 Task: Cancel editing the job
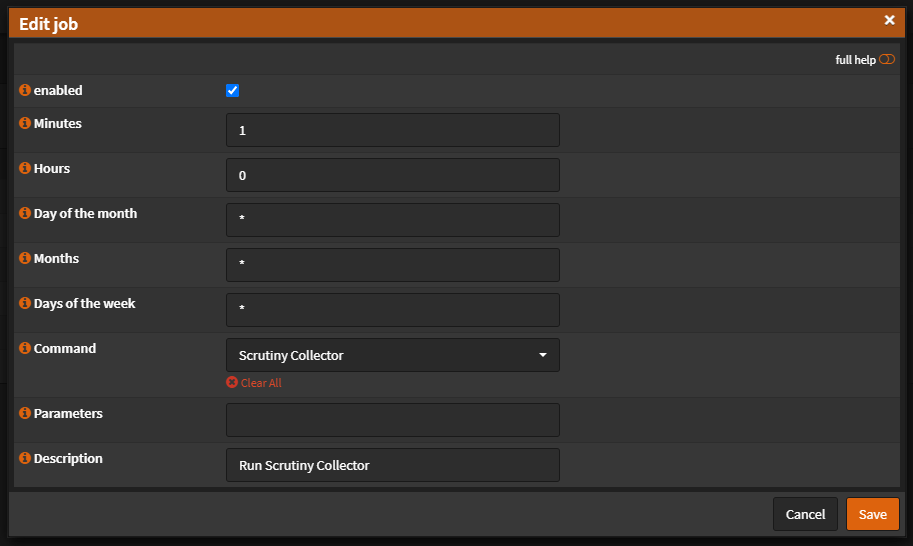coord(805,514)
